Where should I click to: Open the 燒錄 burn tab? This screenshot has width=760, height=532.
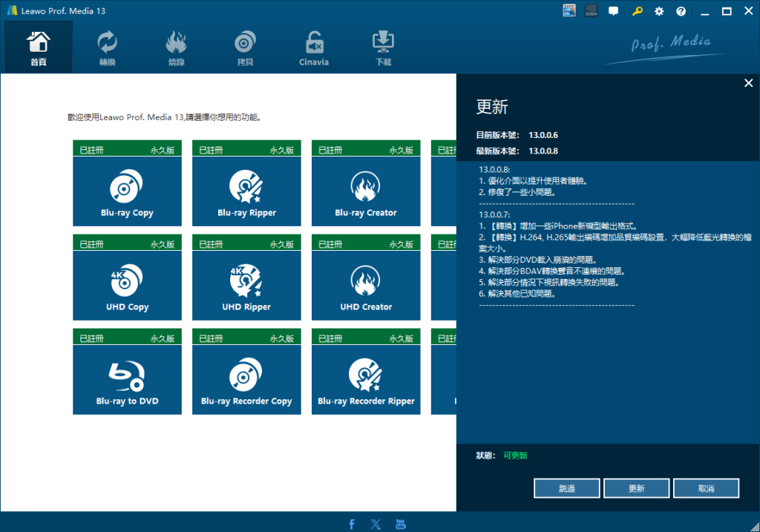176,47
